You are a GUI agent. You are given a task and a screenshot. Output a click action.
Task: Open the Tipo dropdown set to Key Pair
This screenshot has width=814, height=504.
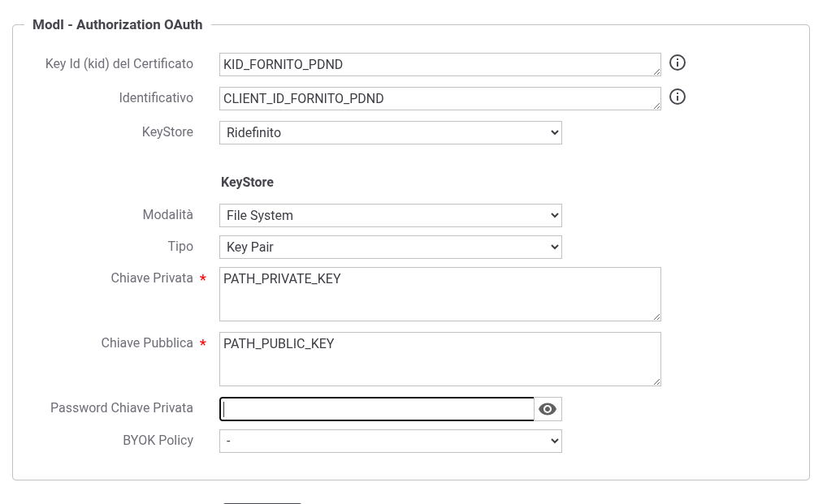pyautogui.click(x=391, y=248)
